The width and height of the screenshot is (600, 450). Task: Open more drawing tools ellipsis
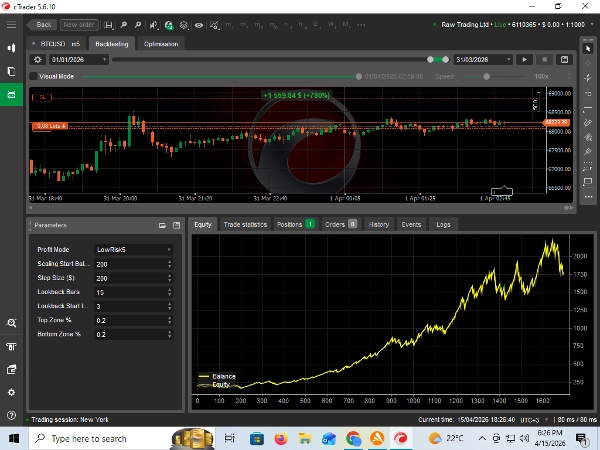pyautogui.click(x=588, y=196)
